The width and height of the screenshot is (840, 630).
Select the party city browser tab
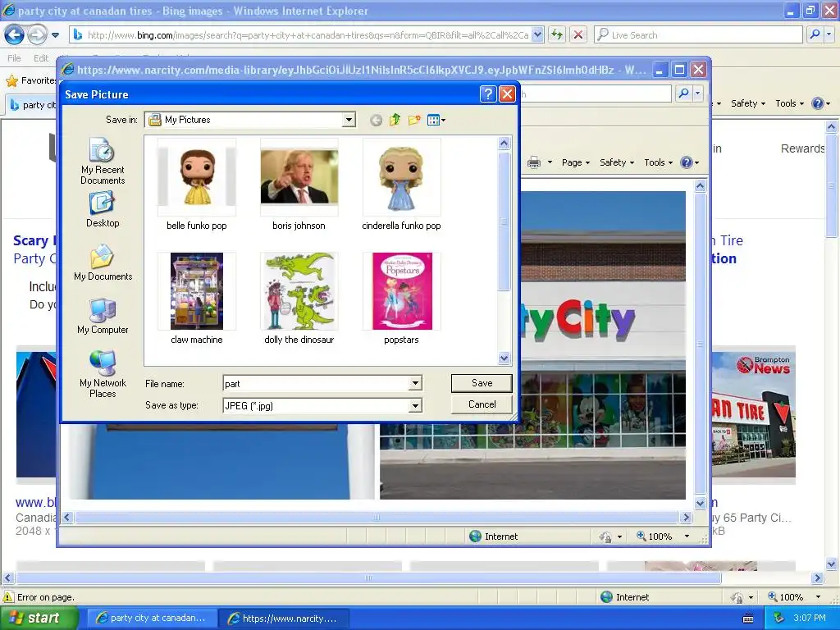32,105
